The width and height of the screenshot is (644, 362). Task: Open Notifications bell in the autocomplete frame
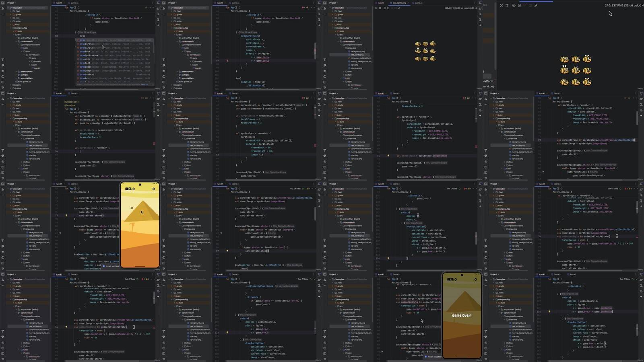click(x=158, y=3)
